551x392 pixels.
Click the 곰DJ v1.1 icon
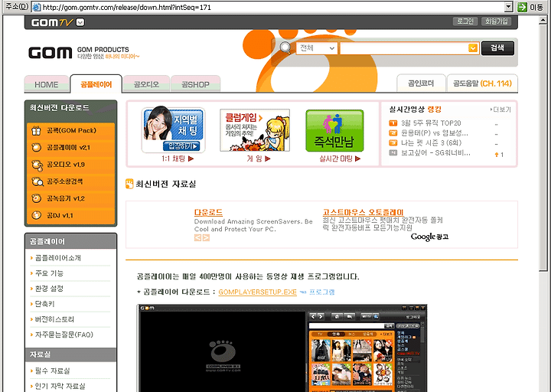(36, 215)
